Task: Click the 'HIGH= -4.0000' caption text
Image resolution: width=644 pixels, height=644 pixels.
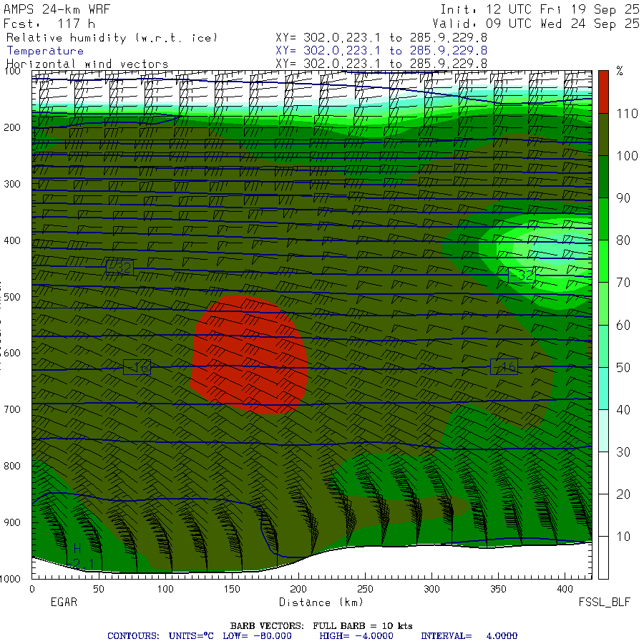Action: tap(356, 636)
